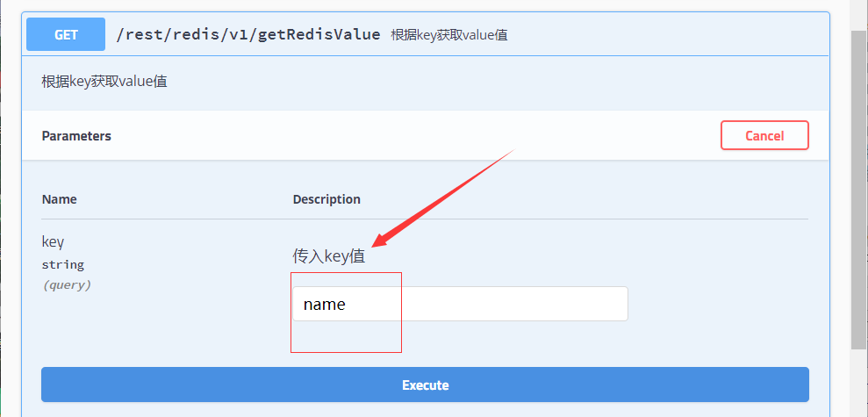Click the Parameters section heading
Screen dimensions: 868x417
tap(76, 136)
